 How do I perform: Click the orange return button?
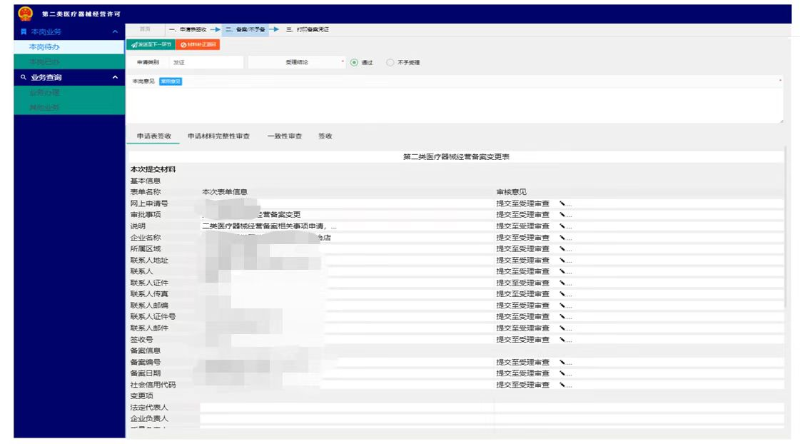(x=198, y=45)
